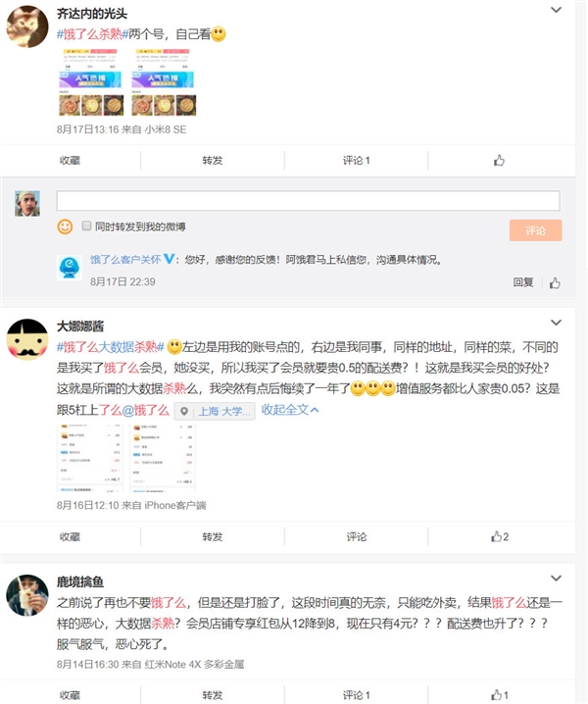Submit with the orange 评论 button
Viewport: 588px width, 704px height.
pyautogui.click(x=535, y=230)
